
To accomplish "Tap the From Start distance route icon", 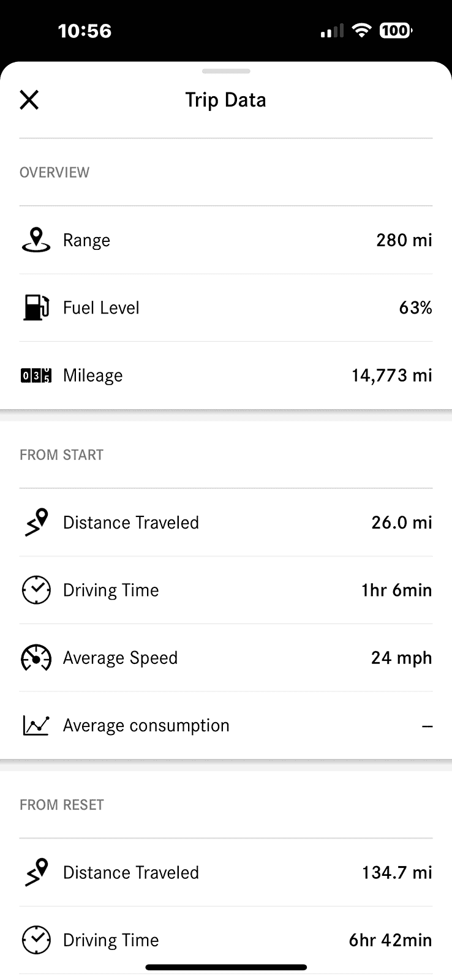I will pos(36,522).
